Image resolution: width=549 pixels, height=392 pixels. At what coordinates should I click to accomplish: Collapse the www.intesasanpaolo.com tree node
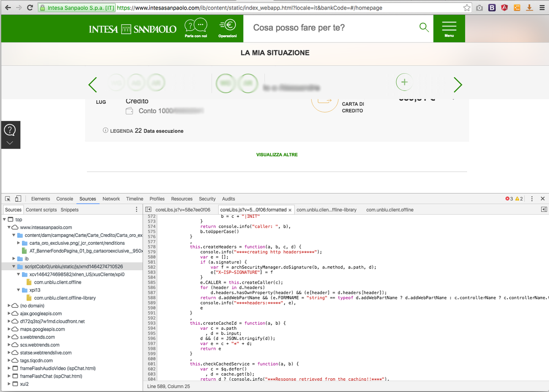point(10,227)
